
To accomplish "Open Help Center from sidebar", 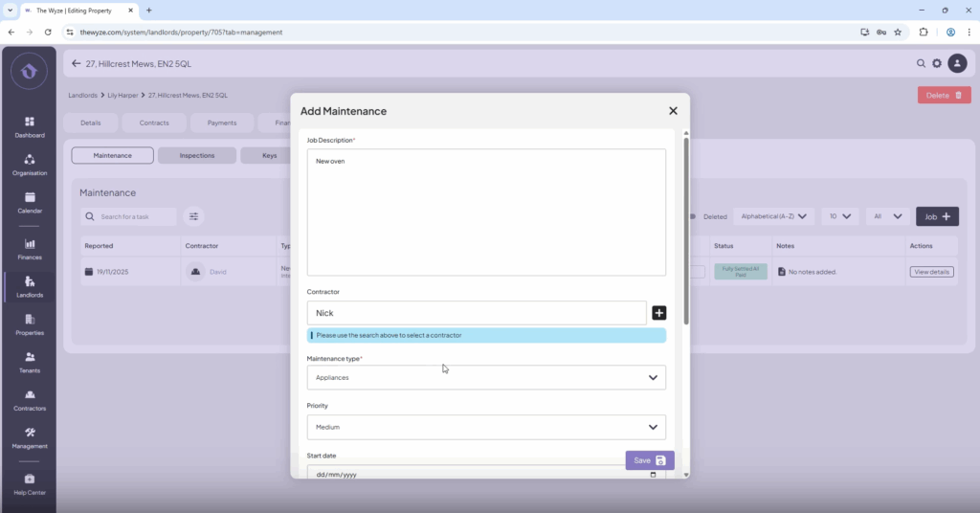I will (29, 483).
